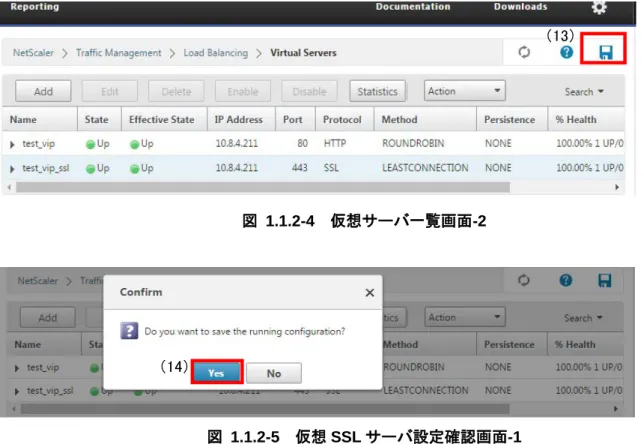Screen dimensions: 644x444
Task: Expand the test_vip row in upper table
Action: pyautogui.click(x=12, y=144)
